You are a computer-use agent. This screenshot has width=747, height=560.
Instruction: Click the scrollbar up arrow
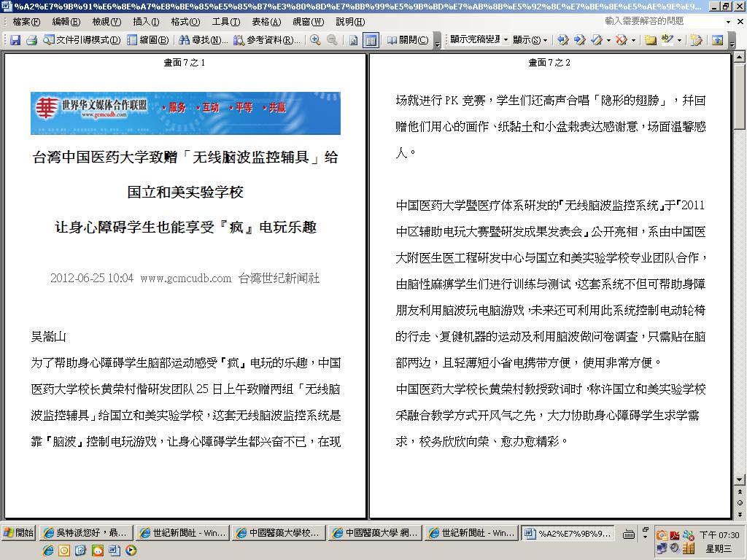pos(740,57)
